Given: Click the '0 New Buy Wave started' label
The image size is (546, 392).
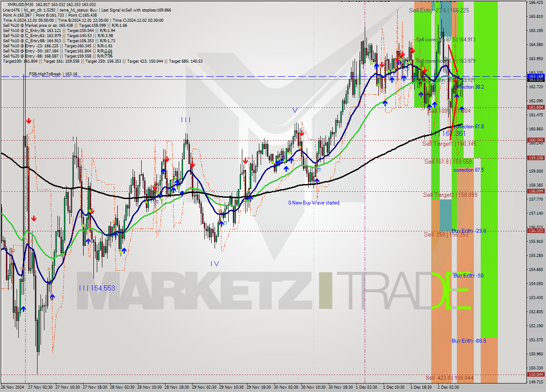Looking at the screenshot, I should [314, 203].
